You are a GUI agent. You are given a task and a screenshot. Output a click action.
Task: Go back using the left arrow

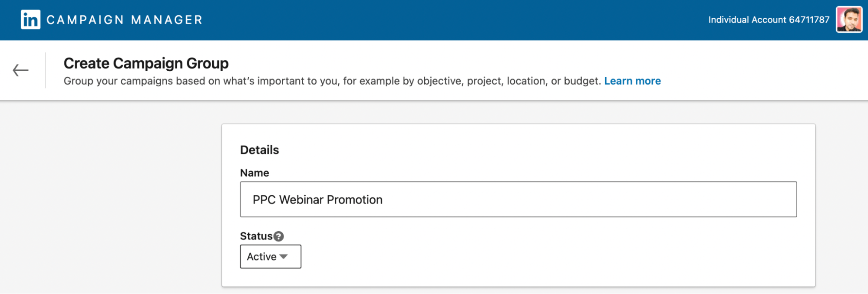[x=20, y=70]
